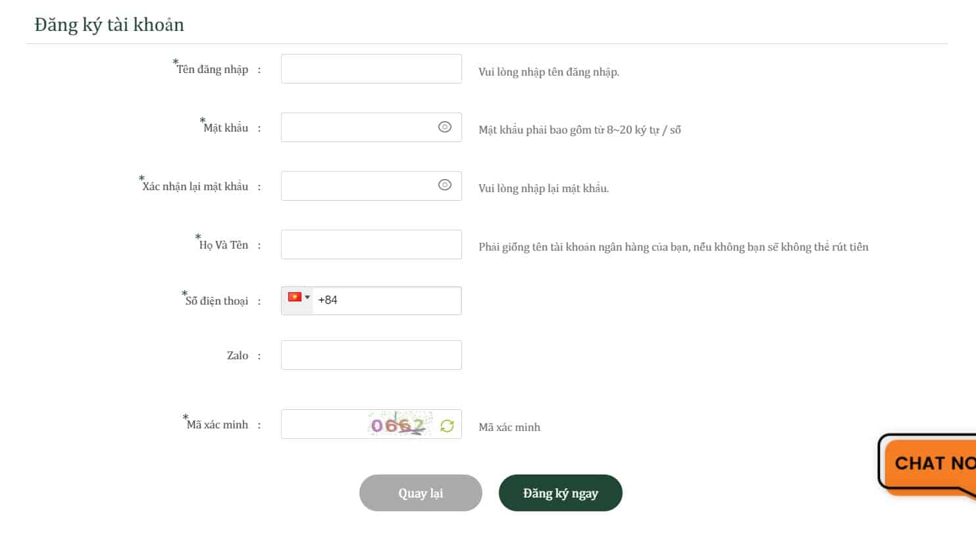
Task: Focus the Tên đăng nhập input
Action: pos(371,68)
